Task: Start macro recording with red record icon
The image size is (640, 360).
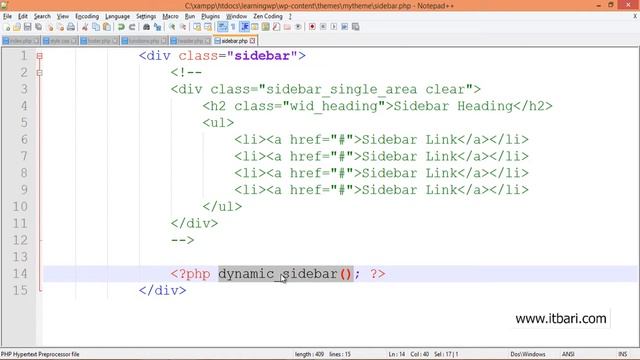Action: click(x=312, y=27)
